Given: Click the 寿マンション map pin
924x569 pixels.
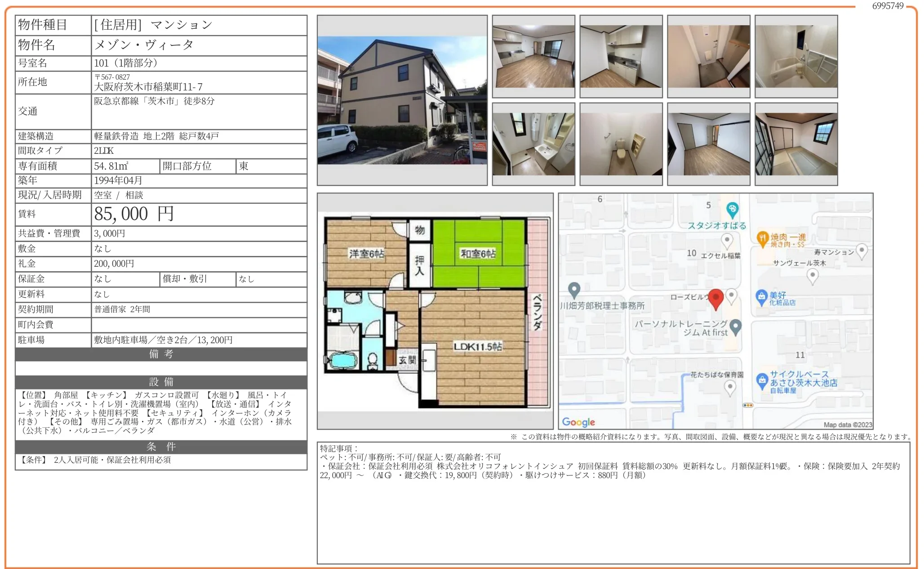Looking at the screenshot, I should (x=861, y=250).
